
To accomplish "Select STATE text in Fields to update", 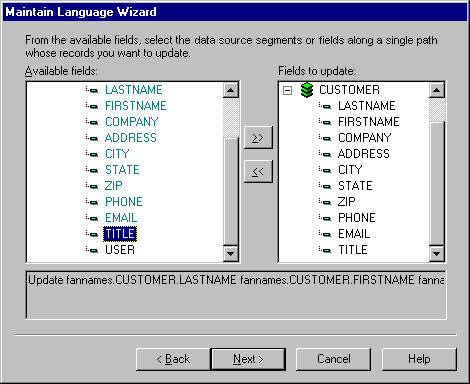I will tap(355, 186).
